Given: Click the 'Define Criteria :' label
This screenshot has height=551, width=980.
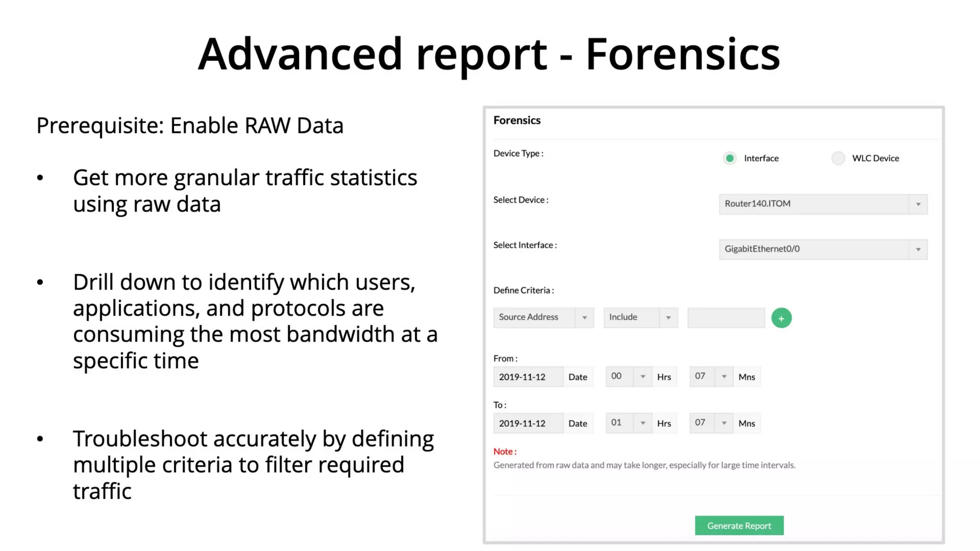Looking at the screenshot, I should 523,290.
